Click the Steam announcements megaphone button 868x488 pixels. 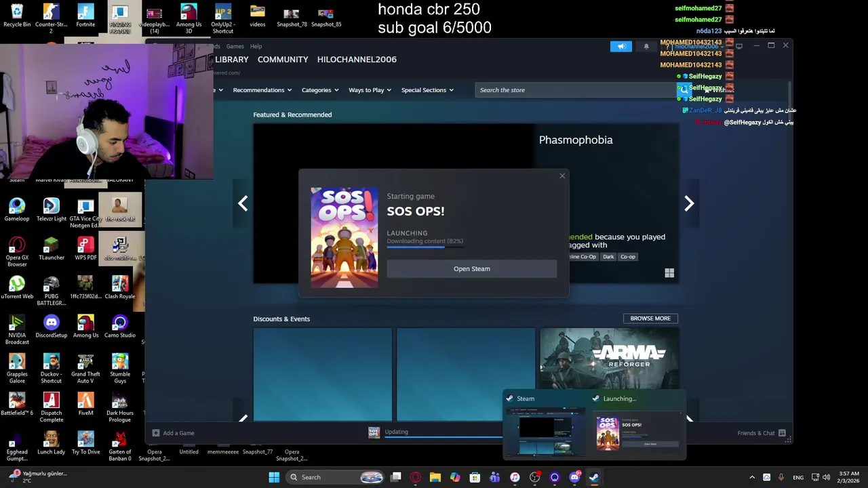tap(620, 46)
